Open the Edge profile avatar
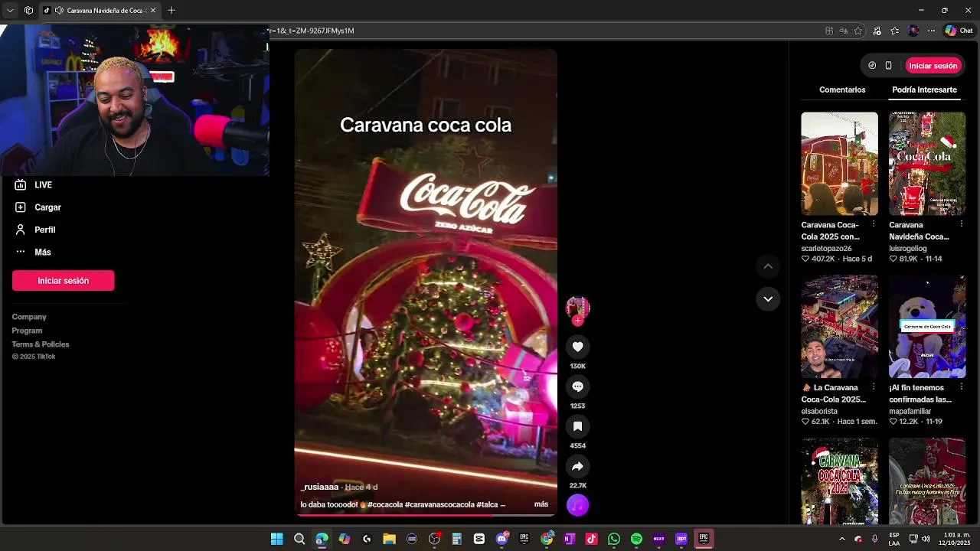 coord(913,31)
